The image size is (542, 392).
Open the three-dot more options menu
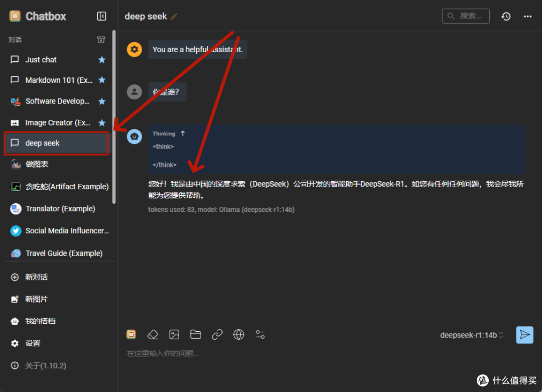coord(527,16)
